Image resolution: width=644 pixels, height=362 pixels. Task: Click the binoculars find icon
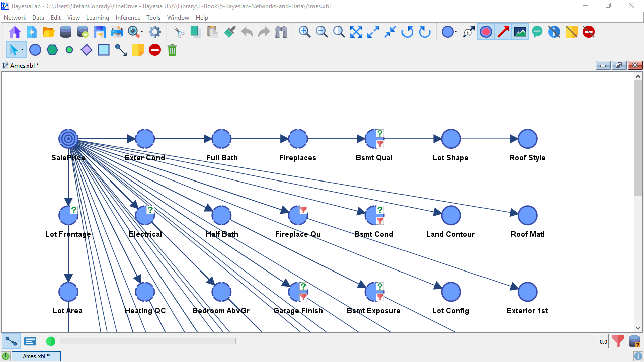(x=281, y=32)
